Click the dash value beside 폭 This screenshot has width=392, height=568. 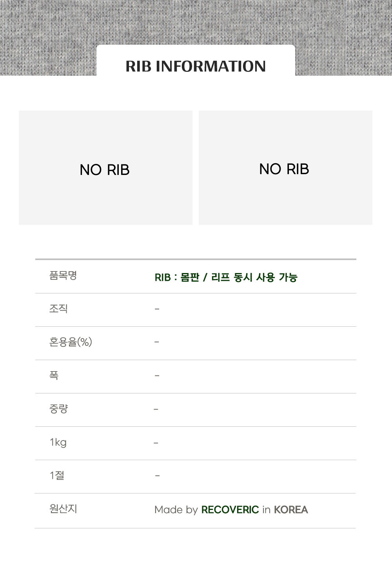click(x=157, y=376)
